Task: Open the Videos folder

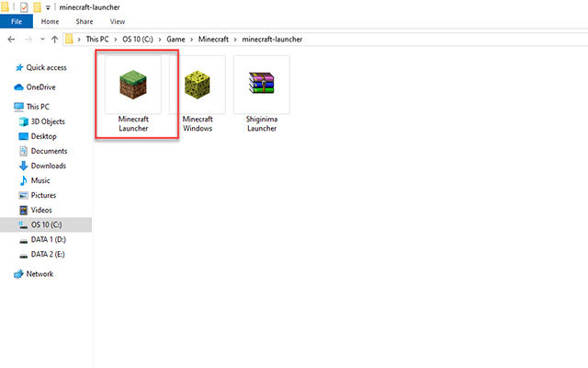Action: coord(42,210)
